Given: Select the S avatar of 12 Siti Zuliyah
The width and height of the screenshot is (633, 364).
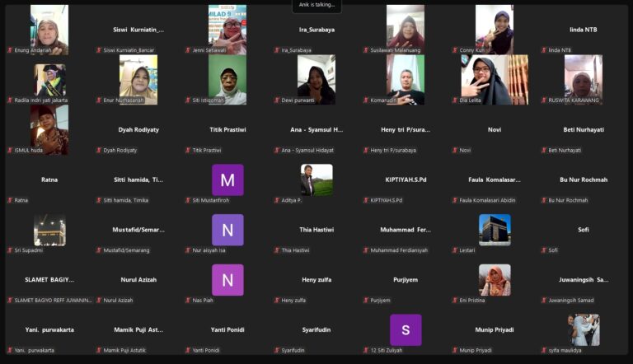Looking at the screenshot, I should pos(406,330).
